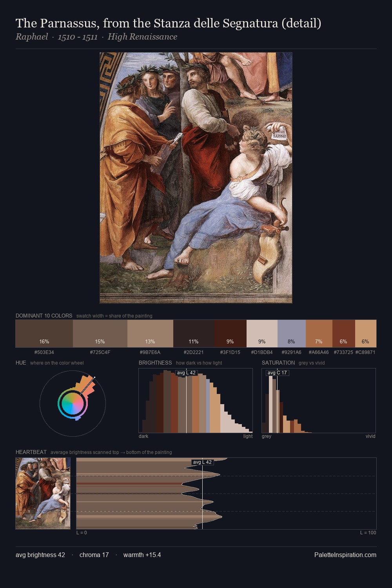Click the '#9B7E6A' hex code label
The width and height of the screenshot is (392, 588).
150,352
